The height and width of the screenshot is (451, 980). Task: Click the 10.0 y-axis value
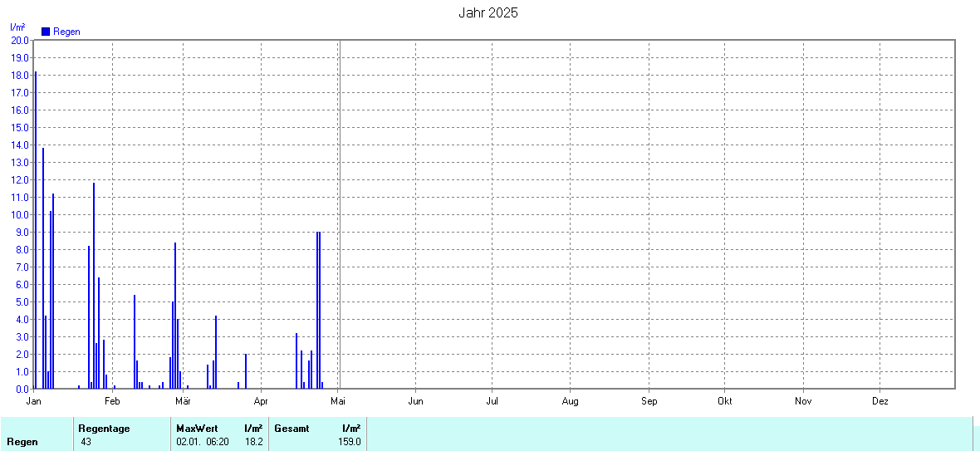pos(20,214)
